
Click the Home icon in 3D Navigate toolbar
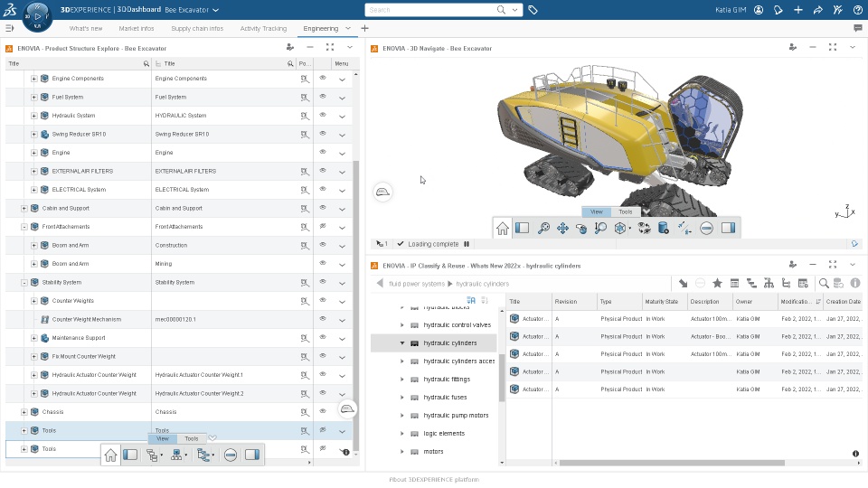(502, 228)
